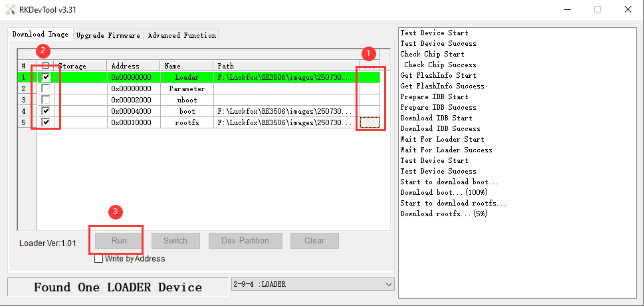Close the RKDevTool window
The image size is (644, 306).
point(627,9)
